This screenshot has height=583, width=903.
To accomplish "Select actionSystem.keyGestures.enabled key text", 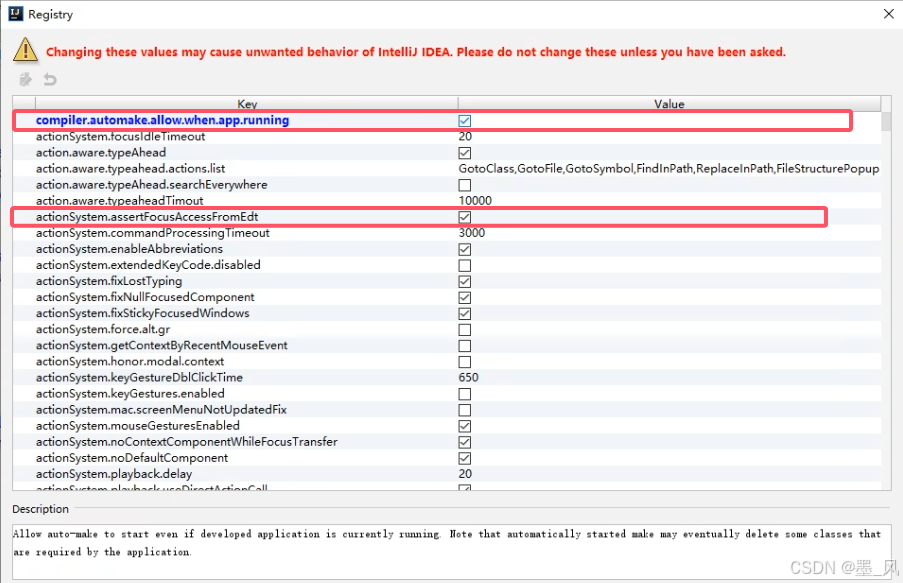I will 130,394.
